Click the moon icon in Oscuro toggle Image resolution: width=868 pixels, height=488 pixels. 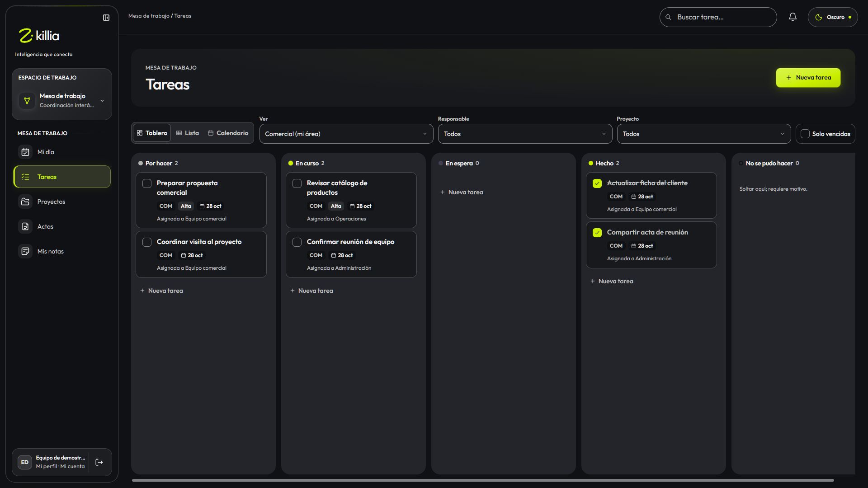[819, 17]
